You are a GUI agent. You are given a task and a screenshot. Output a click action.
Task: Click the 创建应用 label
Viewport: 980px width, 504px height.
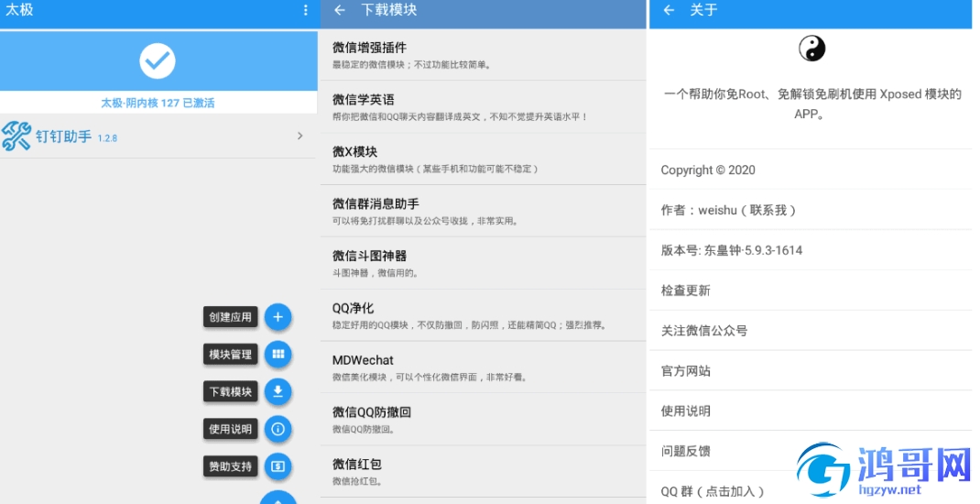point(230,317)
